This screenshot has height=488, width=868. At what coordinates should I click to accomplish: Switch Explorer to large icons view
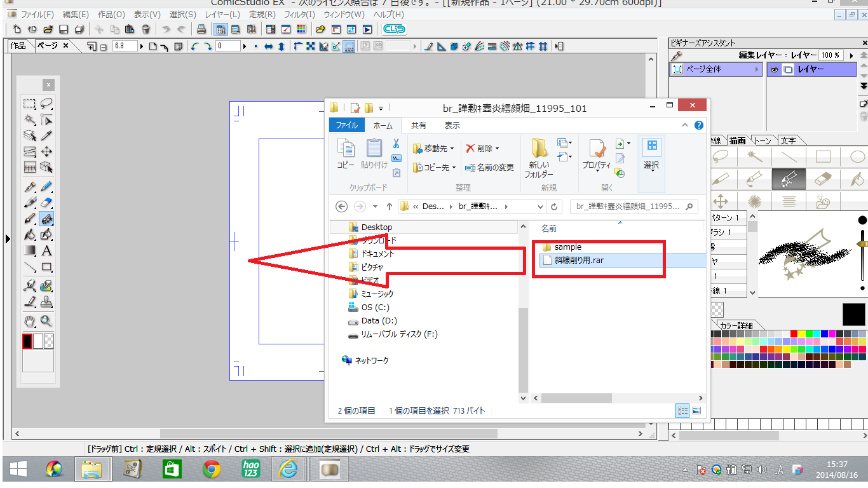(696, 411)
